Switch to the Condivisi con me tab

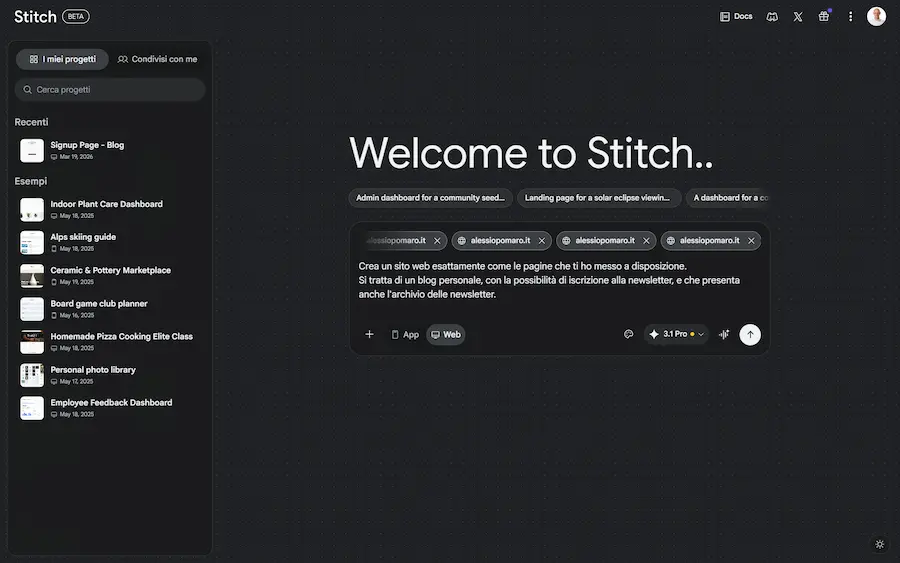coord(158,59)
